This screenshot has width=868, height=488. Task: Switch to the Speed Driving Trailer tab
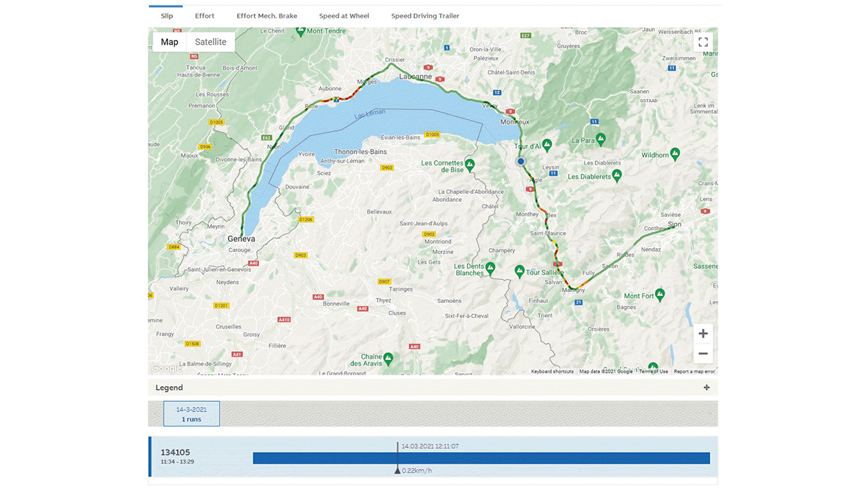(425, 15)
